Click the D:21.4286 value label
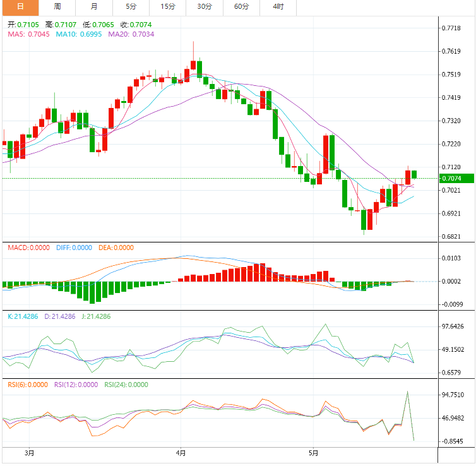 click(x=60, y=316)
